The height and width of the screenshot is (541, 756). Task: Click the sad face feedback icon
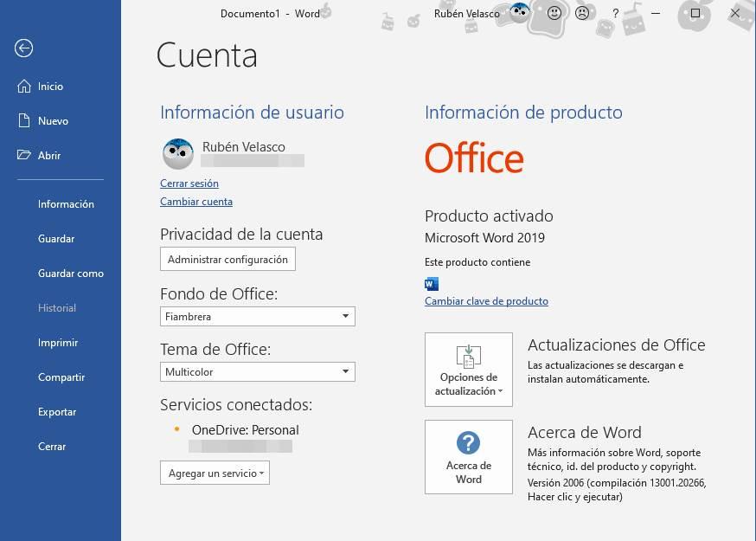pos(582,13)
